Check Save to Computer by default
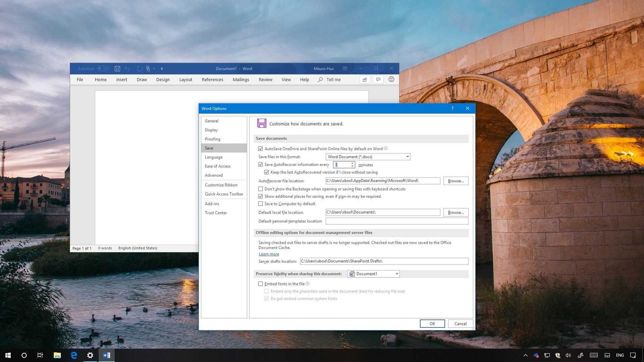This screenshot has height=362, width=644. click(x=261, y=203)
